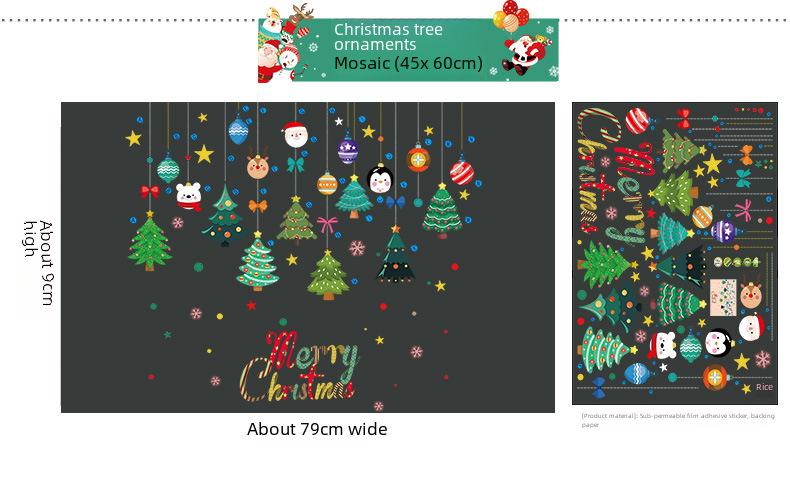Viewport: 790px width, 483px height.
Task: Click the Santa Claus face ornament
Action: click(x=295, y=134)
